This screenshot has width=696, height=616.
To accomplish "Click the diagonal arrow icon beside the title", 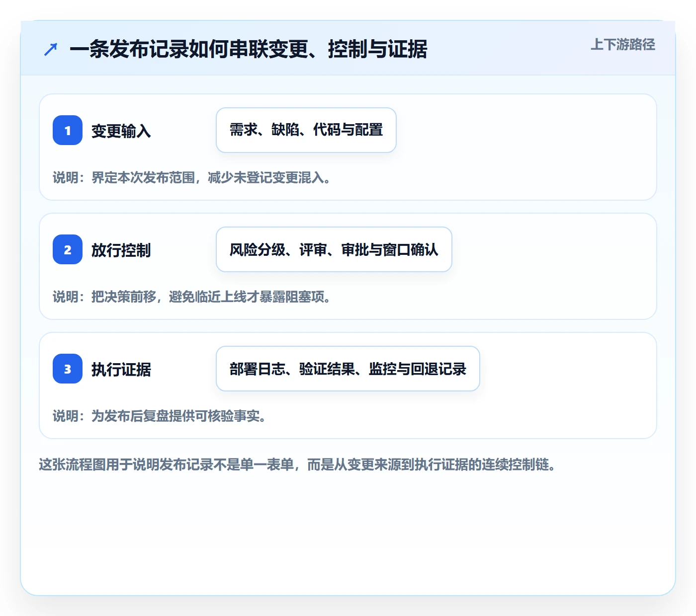I will coord(51,49).
